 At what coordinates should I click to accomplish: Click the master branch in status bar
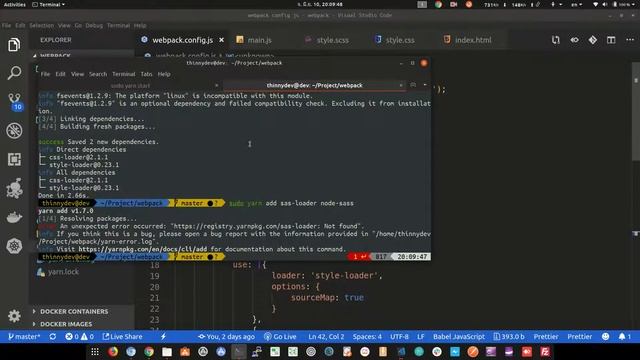coord(24,337)
